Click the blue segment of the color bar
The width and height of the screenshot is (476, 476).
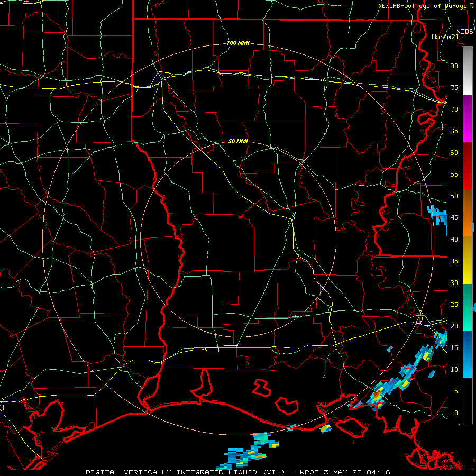click(467, 354)
